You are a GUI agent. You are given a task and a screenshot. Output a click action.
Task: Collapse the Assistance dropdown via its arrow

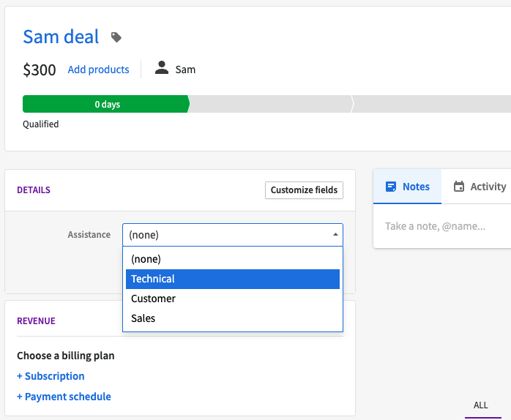[x=335, y=234]
